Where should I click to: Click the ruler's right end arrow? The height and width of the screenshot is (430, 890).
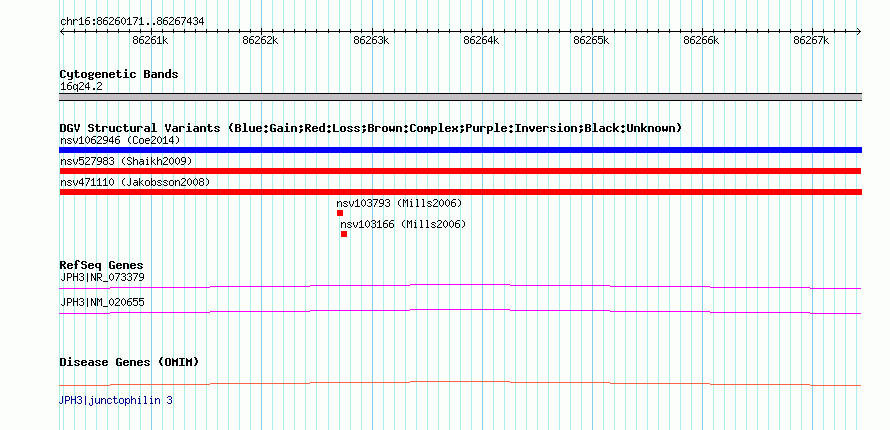(859, 31)
